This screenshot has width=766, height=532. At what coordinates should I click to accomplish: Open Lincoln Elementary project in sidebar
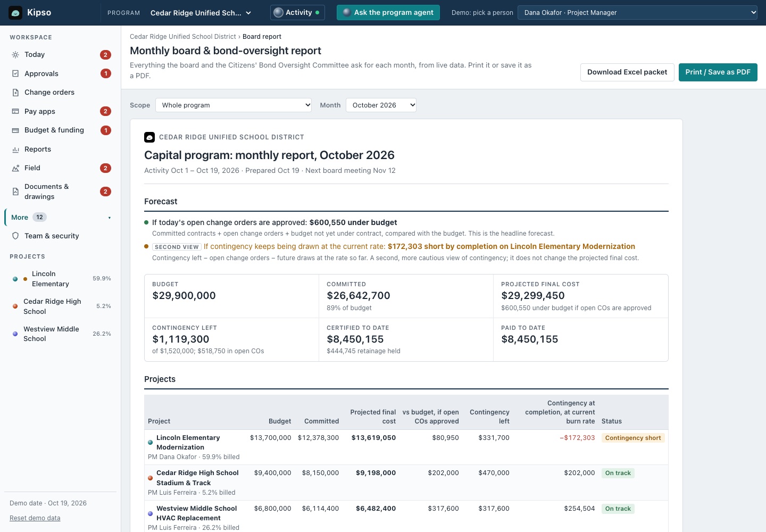(x=61, y=279)
